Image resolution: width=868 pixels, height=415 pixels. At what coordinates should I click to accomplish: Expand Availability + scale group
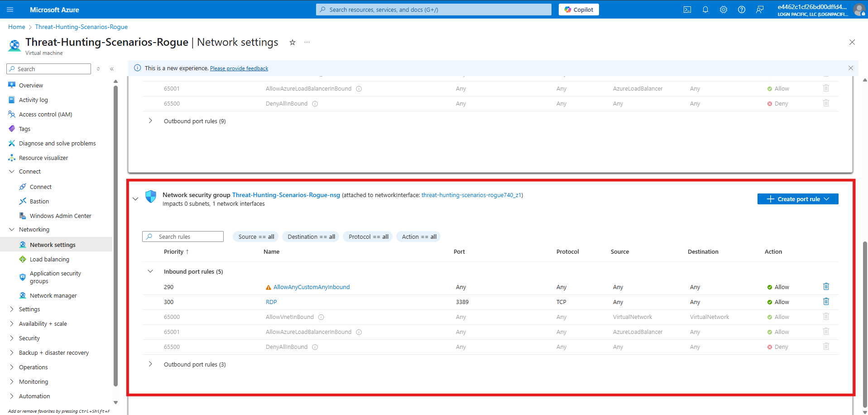(12, 323)
